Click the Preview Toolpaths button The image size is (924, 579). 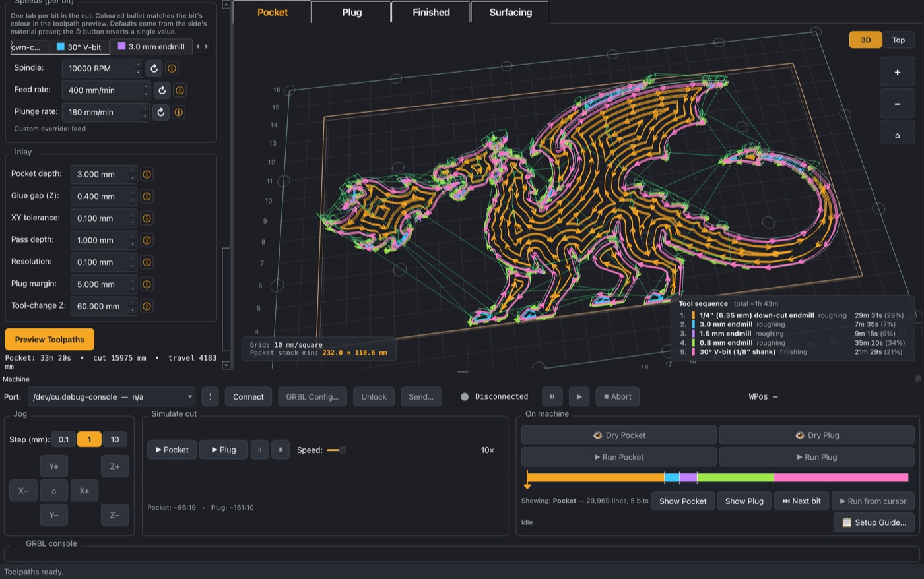tap(49, 340)
